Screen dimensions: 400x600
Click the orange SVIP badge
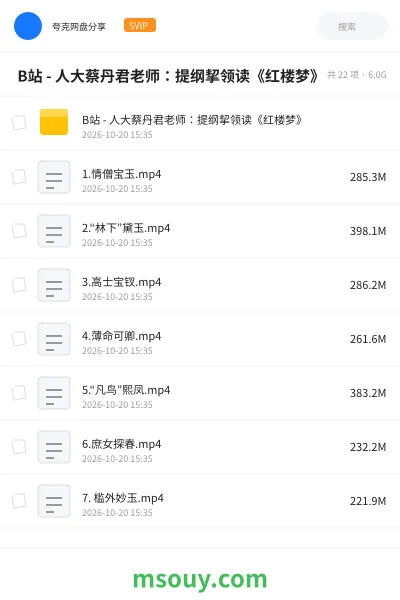[140, 25]
